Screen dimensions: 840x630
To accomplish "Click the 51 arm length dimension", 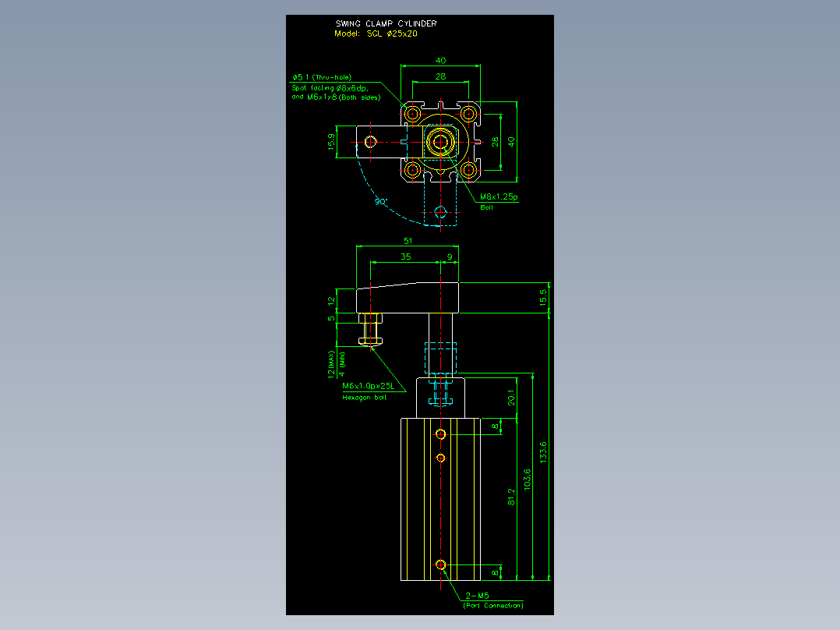I will 408,241.
